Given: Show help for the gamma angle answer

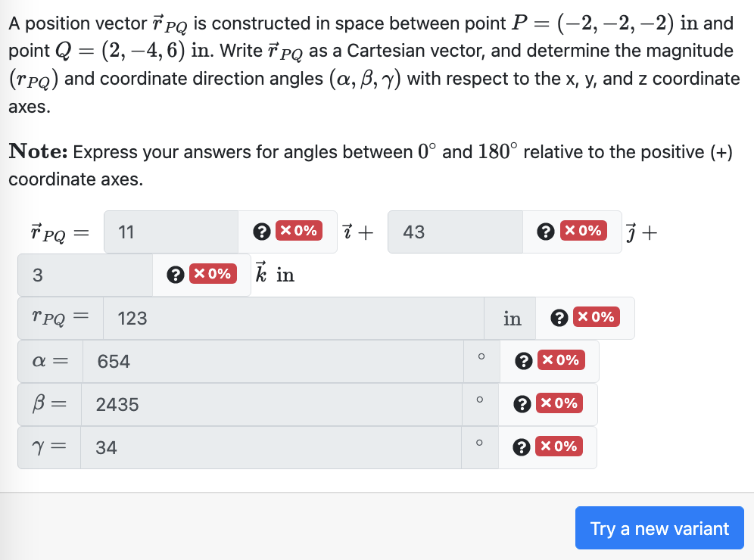Looking at the screenshot, I should pos(522,447).
